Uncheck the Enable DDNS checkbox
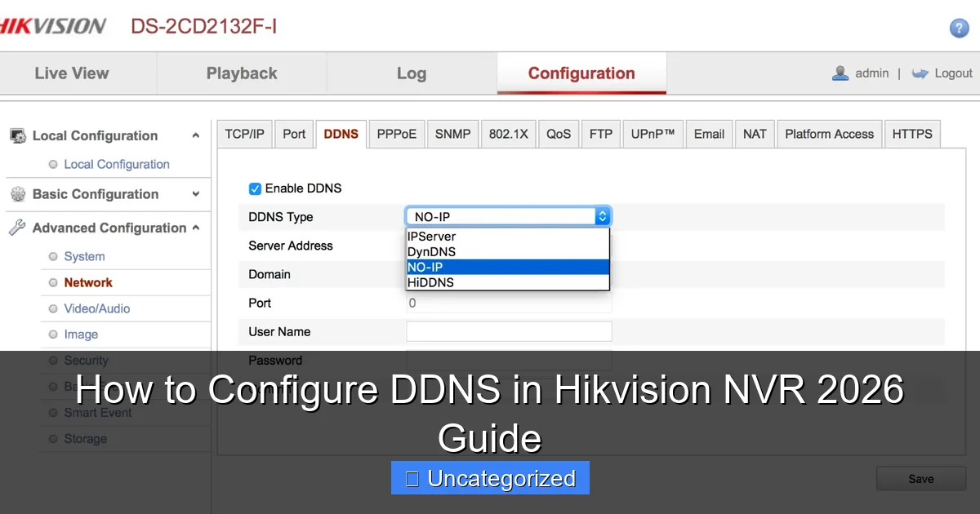Image resolution: width=980 pixels, height=514 pixels. click(x=255, y=188)
